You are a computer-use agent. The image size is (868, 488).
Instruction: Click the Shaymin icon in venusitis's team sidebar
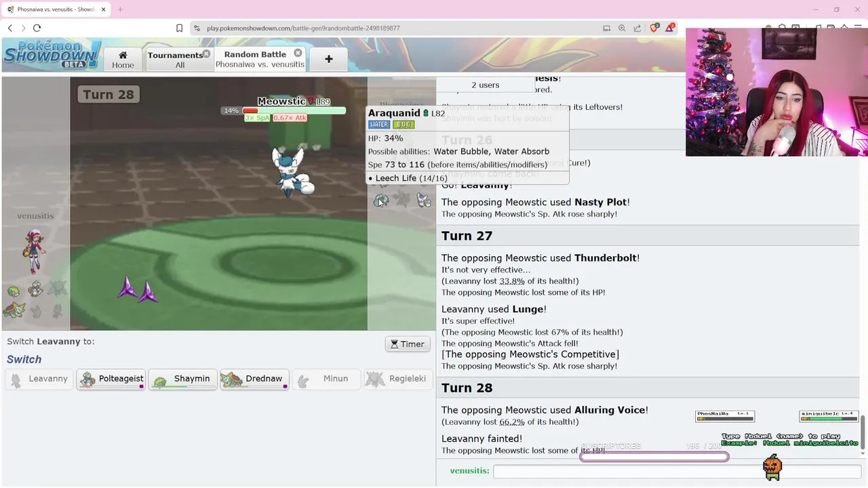coord(14,291)
